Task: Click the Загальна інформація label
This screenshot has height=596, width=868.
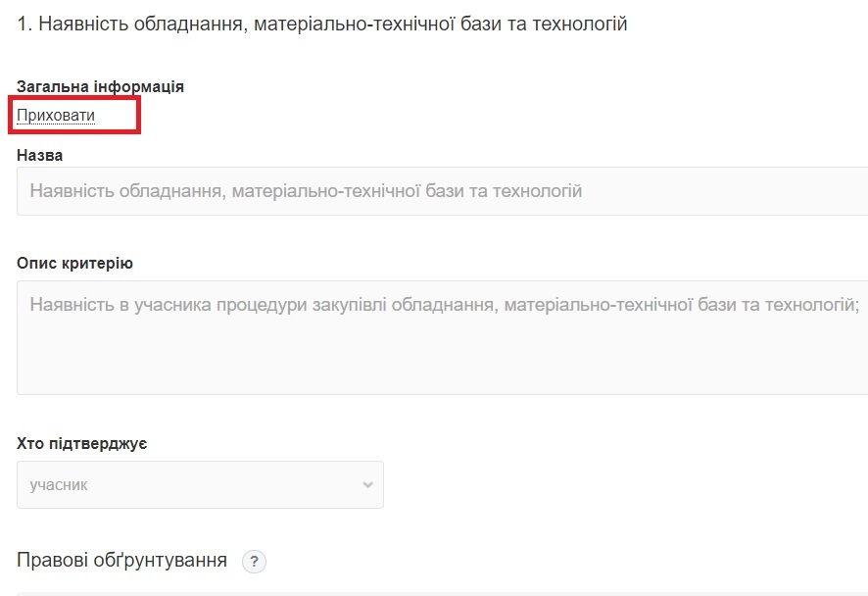Action: pos(100,86)
